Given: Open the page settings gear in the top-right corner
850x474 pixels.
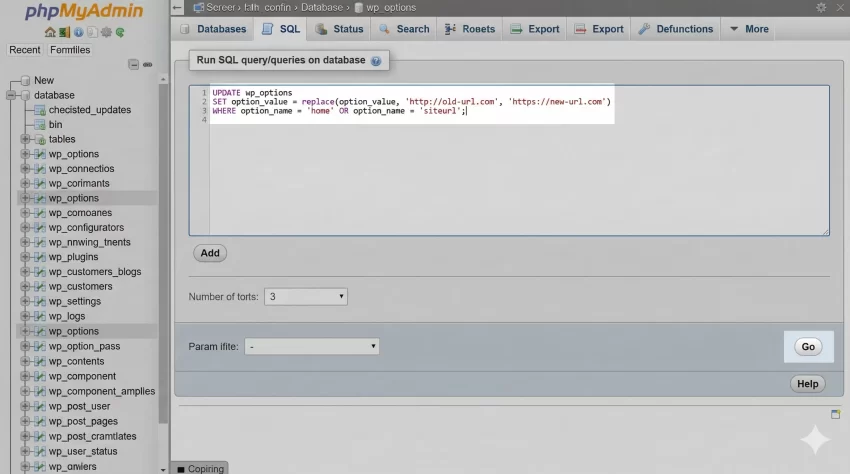Looking at the screenshot, I should point(821,8).
